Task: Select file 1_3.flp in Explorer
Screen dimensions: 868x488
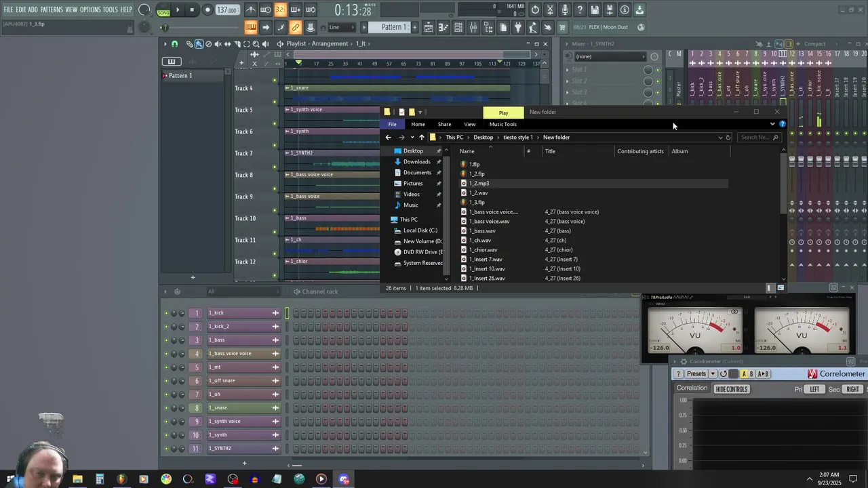Action: 477,203
